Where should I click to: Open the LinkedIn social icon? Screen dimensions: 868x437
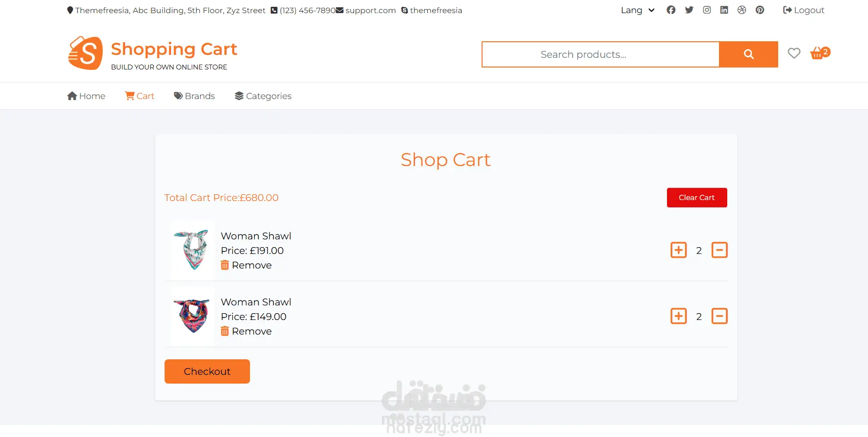point(724,10)
